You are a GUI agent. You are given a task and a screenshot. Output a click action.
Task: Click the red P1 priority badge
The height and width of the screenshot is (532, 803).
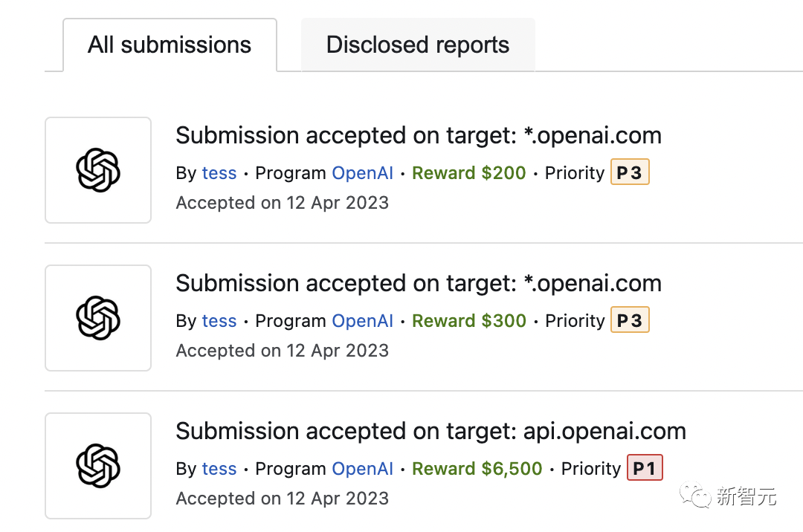pos(645,469)
